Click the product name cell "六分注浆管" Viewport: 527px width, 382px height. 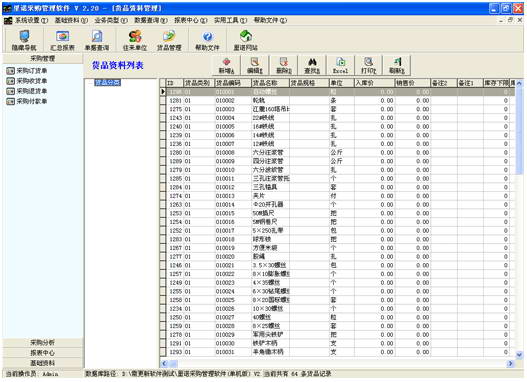[x=270, y=152]
